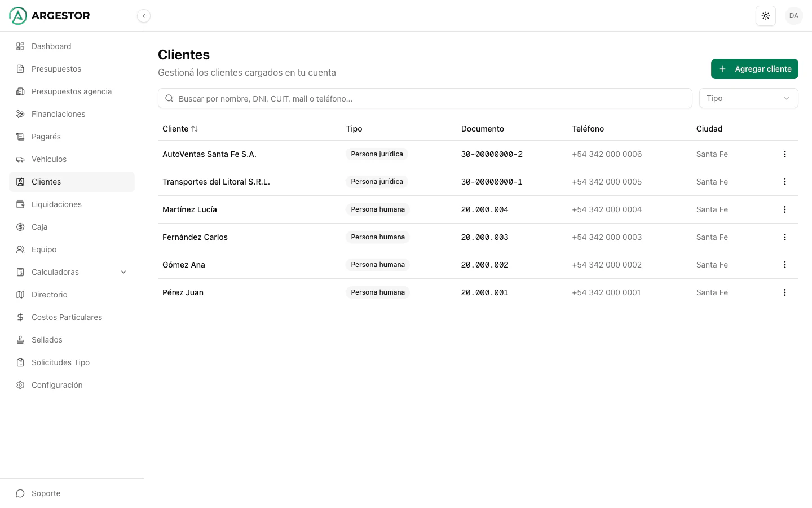Sort the table by Cliente column

(x=180, y=129)
